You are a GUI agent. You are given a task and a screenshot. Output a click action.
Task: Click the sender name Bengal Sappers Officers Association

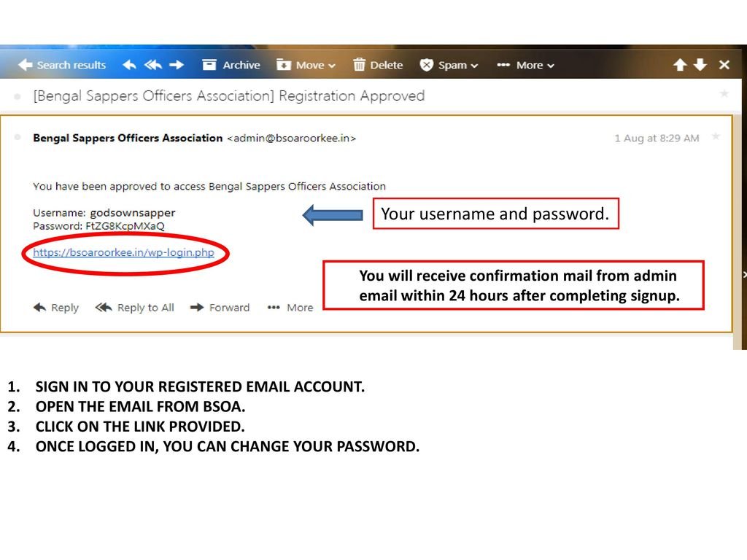coord(128,138)
